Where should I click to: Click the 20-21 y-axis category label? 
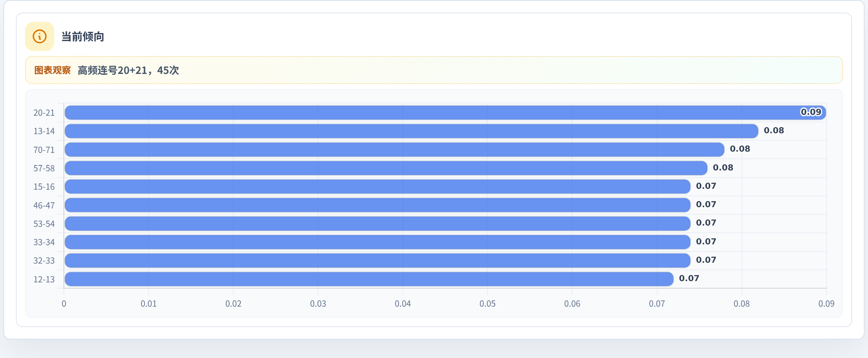44,113
